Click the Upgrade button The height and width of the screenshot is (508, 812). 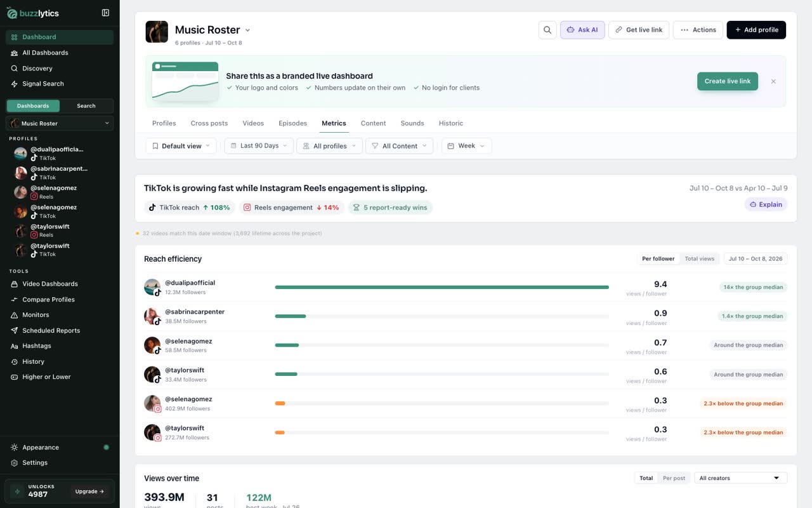coord(90,491)
